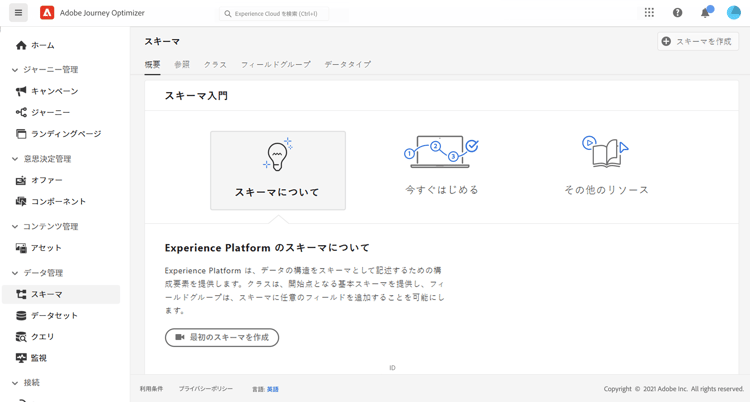Viewport: 750px width, 402px height.
Task: Click the スキーマ入門 heading
Action: click(x=196, y=96)
